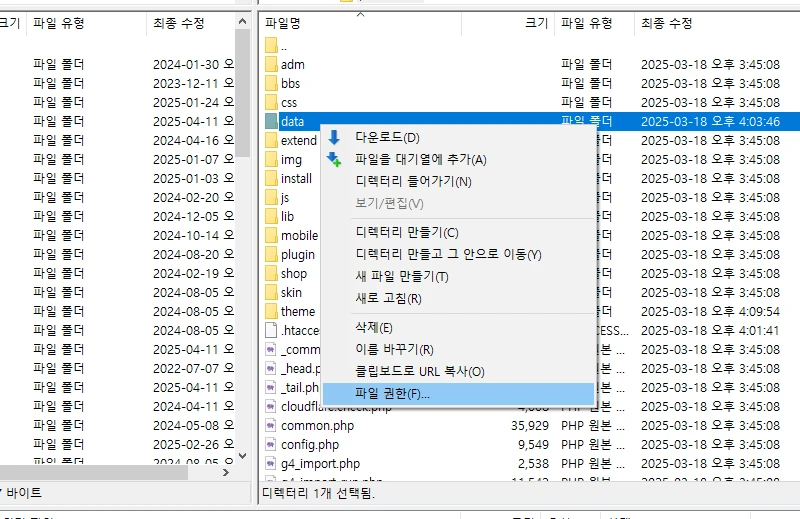Click the plugin folder icon

(x=271, y=254)
